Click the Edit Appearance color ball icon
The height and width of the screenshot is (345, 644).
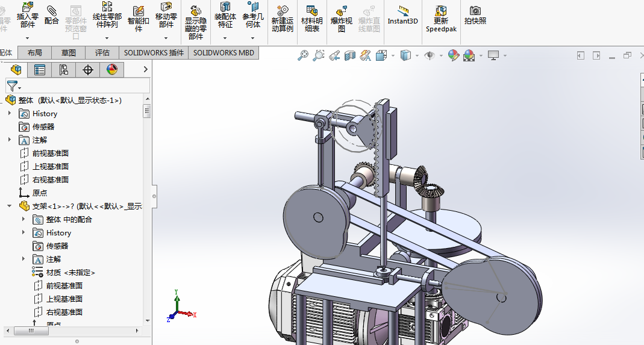(453, 55)
